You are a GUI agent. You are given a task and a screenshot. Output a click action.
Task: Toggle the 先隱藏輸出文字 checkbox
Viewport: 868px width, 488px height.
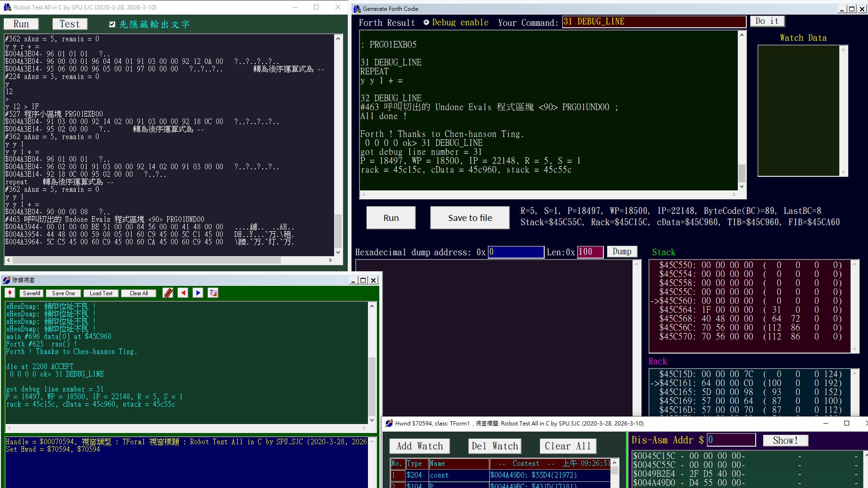112,24
